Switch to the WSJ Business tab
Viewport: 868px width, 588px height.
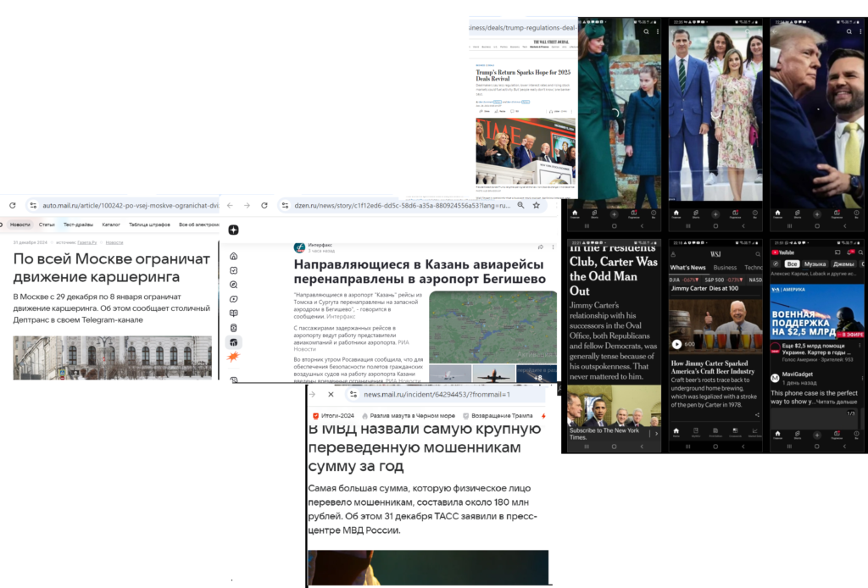(725, 268)
